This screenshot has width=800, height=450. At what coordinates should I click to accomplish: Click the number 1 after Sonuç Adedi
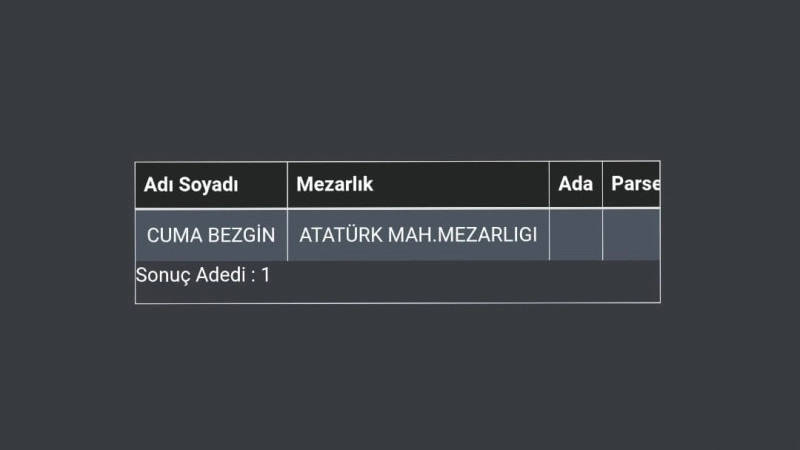click(266, 275)
